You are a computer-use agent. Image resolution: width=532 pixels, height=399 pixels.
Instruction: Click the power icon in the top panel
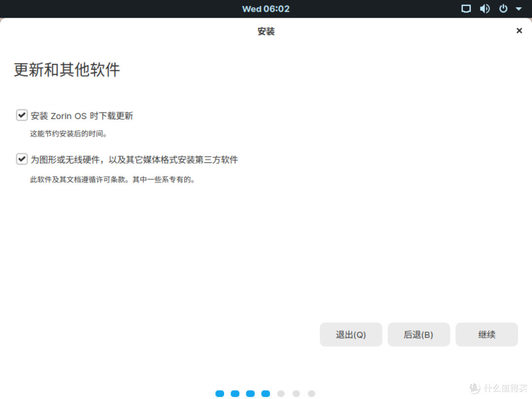(x=503, y=8)
